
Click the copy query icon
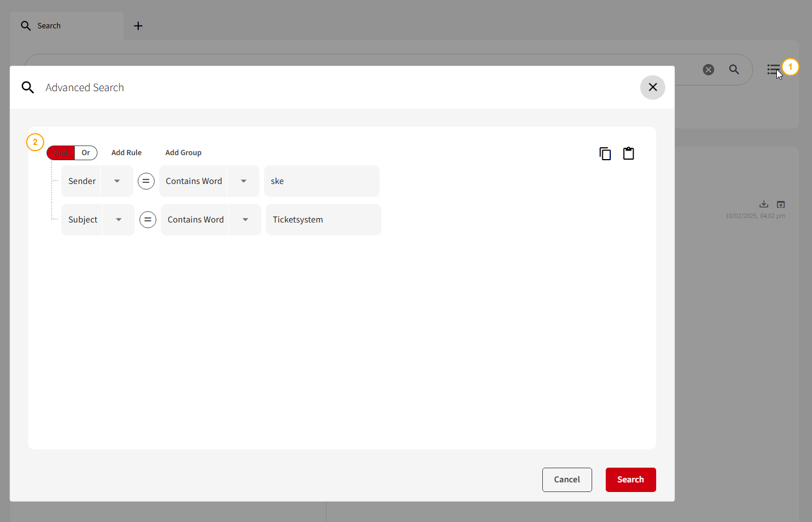(x=605, y=153)
